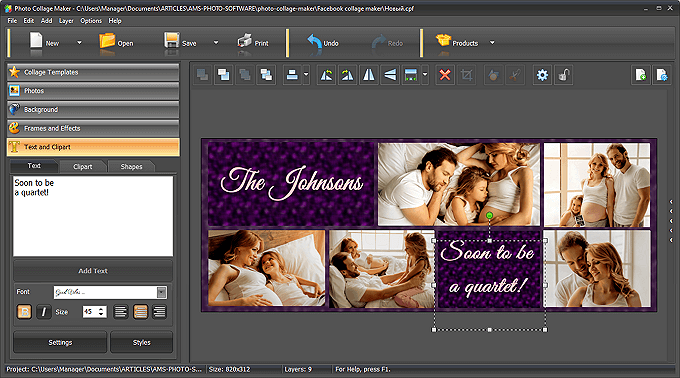Select the Text tab
This screenshot has height=378, width=680.
point(34,166)
